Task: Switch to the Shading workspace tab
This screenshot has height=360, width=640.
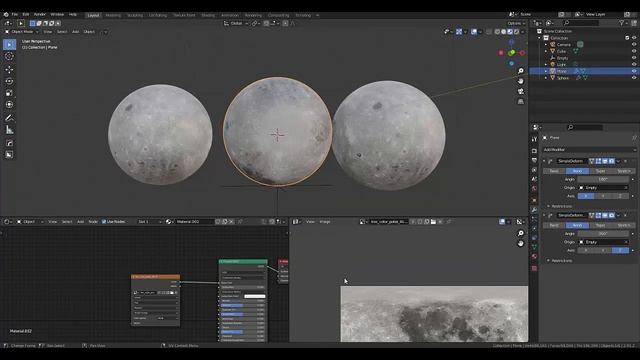Action: coord(208,15)
